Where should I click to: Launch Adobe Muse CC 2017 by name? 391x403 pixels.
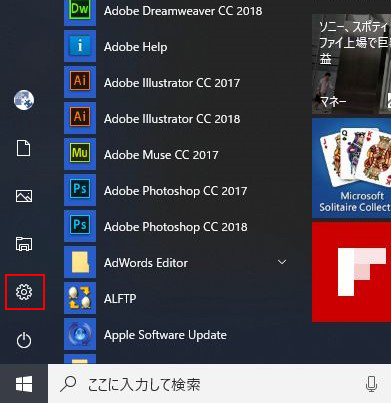point(161,155)
